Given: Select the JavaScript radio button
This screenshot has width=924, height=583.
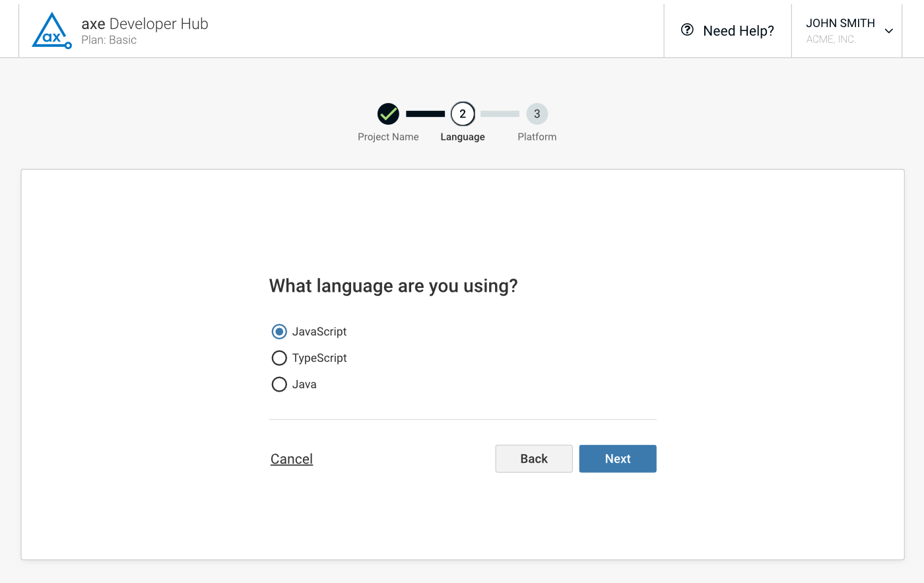Looking at the screenshot, I should click(279, 331).
